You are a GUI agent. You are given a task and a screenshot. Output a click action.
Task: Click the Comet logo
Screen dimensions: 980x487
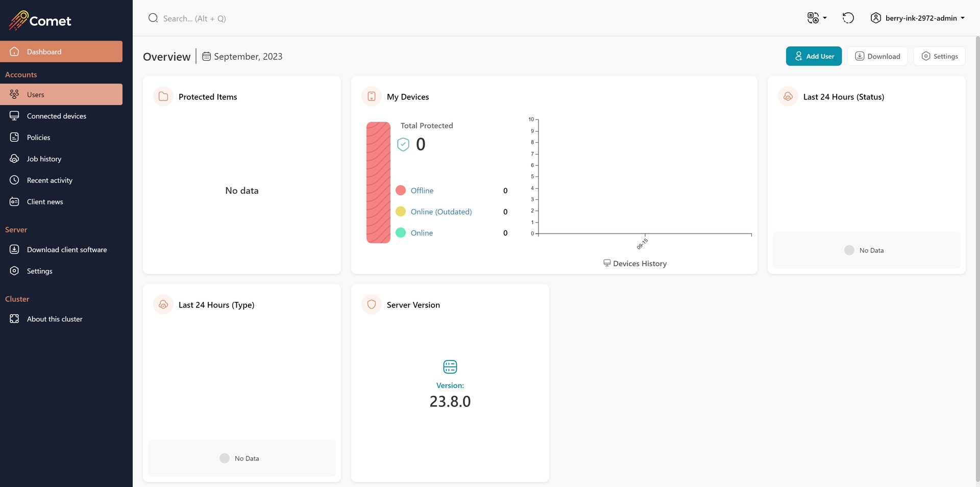coord(40,20)
